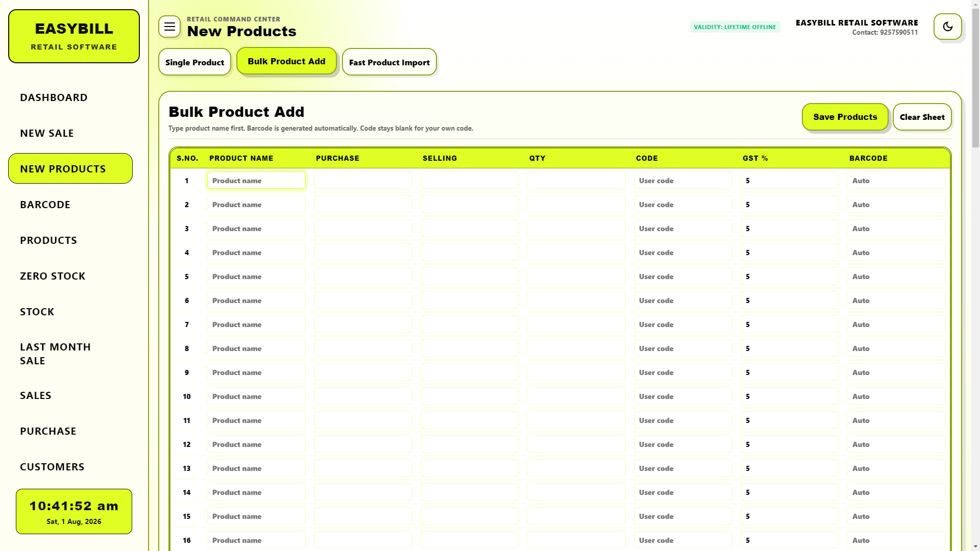
Task: Click the Qty field in row 16
Action: 576,540
